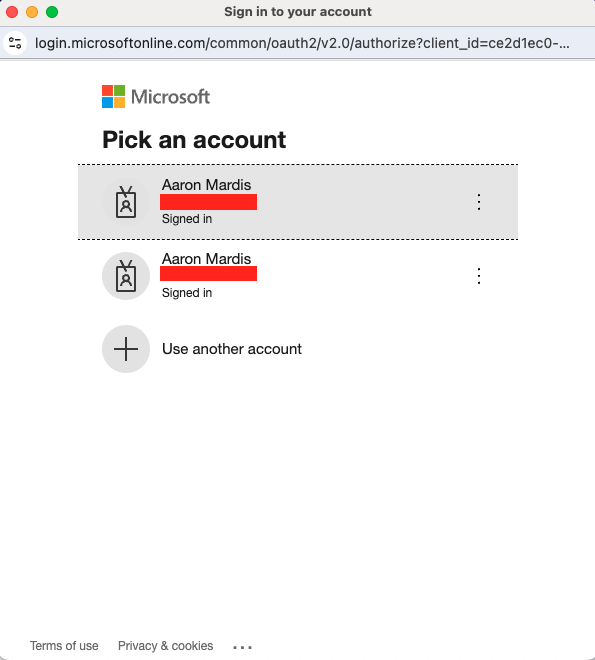Click the Microsoft four-color logo
The image size is (595, 660).
(114, 96)
